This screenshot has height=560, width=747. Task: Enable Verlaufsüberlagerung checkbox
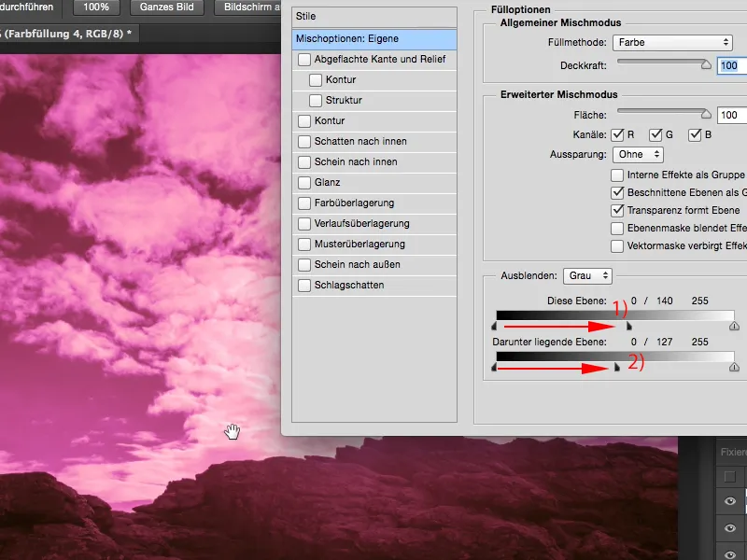304,224
